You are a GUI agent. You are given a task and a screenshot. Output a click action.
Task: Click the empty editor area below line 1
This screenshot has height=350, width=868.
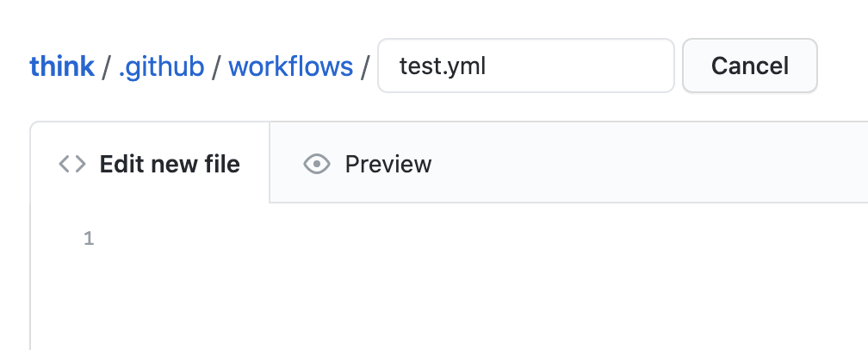(x=481, y=302)
